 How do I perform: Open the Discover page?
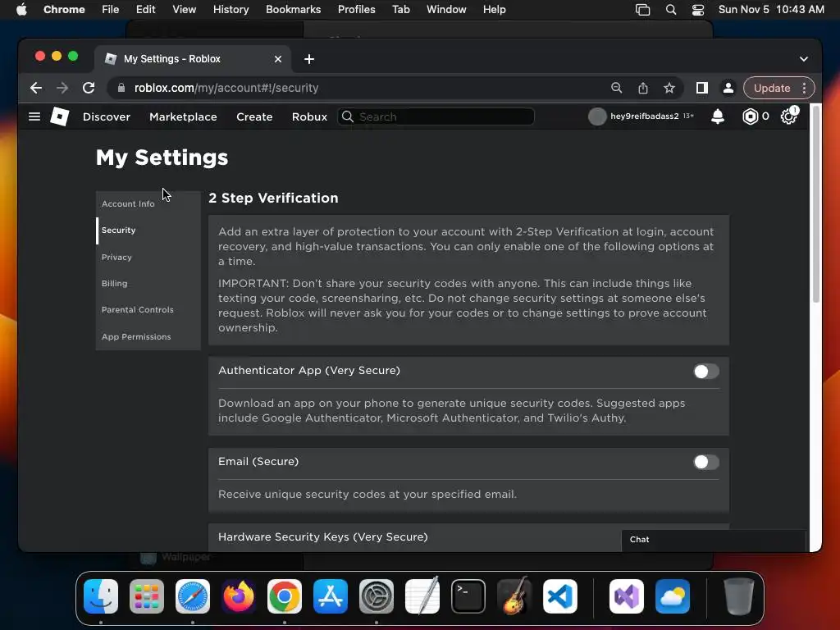[x=106, y=116]
